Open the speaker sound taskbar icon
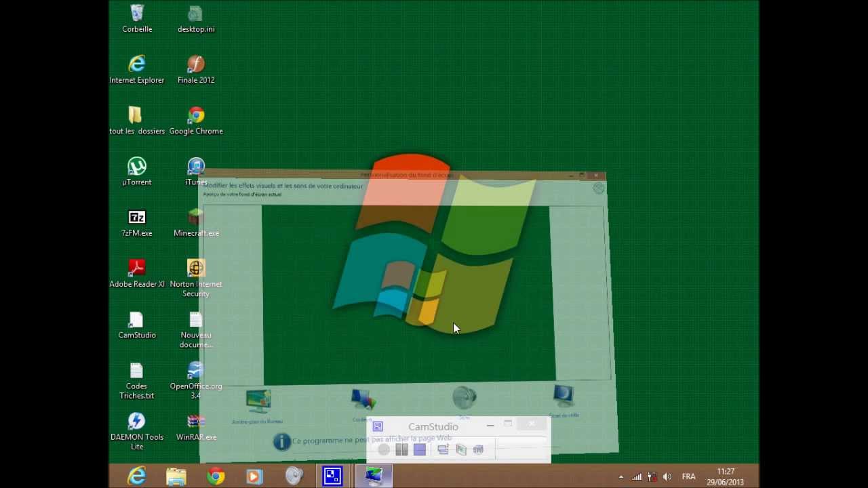The height and width of the screenshot is (488, 868). (x=294, y=476)
